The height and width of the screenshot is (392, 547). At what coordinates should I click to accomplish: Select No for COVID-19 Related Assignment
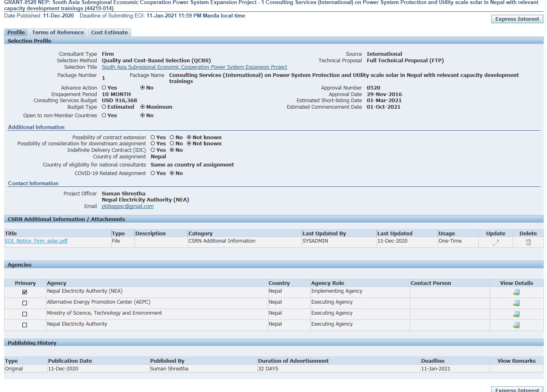click(x=172, y=173)
